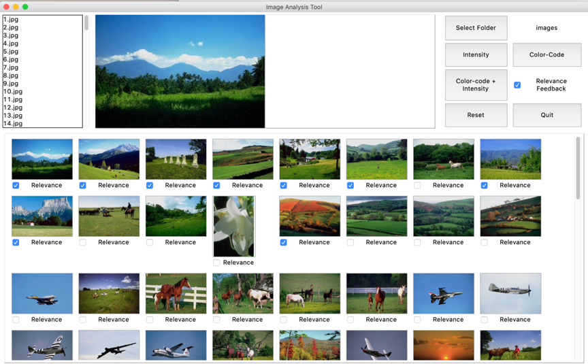
Task: Open the standing stones field thumbnail
Action: point(176,159)
